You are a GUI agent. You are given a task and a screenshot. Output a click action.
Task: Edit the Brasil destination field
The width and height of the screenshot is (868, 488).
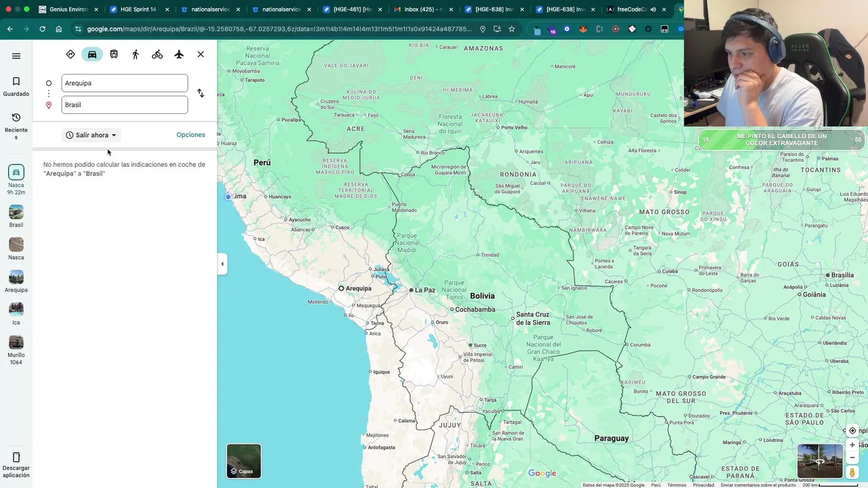(x=124, y=104)
